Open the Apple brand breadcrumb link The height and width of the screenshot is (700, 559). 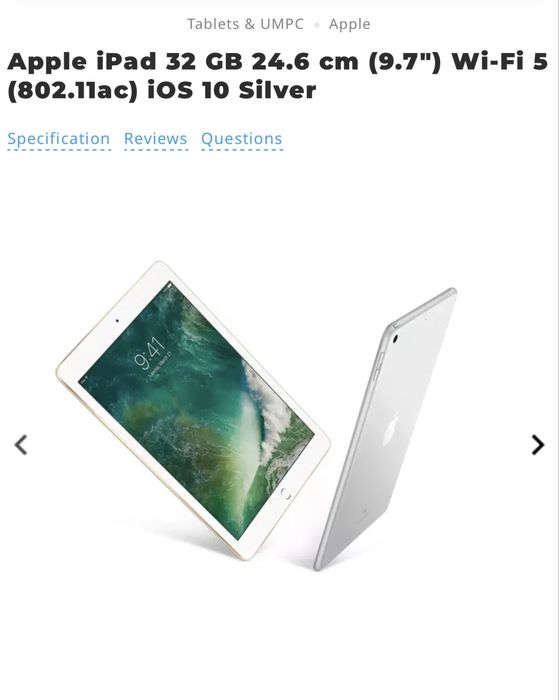click(x=350, y=24)
